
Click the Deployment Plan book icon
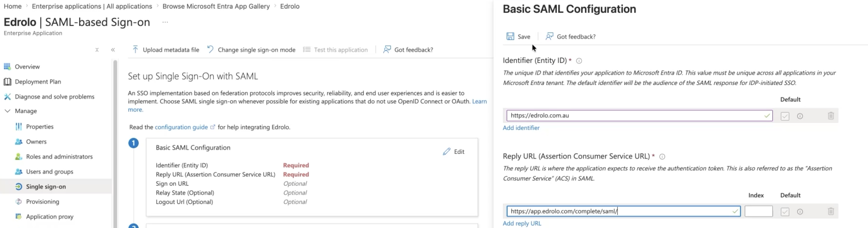(7, 82)
